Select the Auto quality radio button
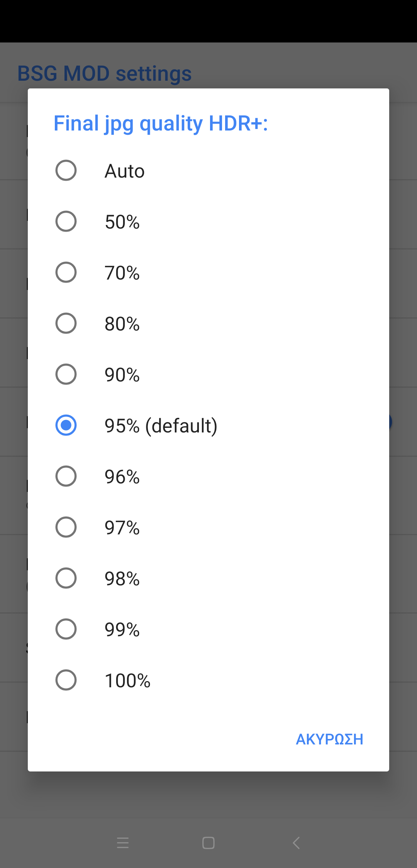Viewport: 417px width, 868px height. (x=66, y=171)
